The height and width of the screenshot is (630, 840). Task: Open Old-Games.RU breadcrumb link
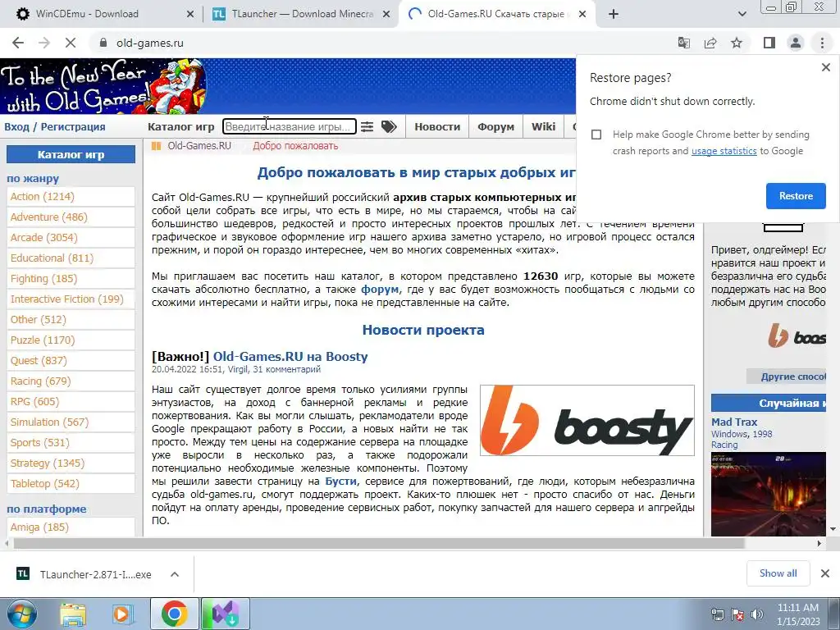pyautogui.click(x=199, y=146)
